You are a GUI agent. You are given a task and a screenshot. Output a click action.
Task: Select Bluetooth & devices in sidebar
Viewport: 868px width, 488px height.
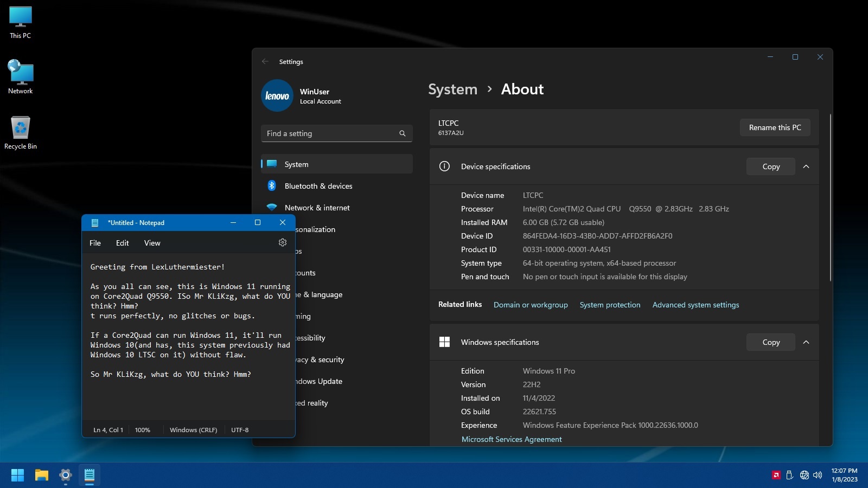337,185
